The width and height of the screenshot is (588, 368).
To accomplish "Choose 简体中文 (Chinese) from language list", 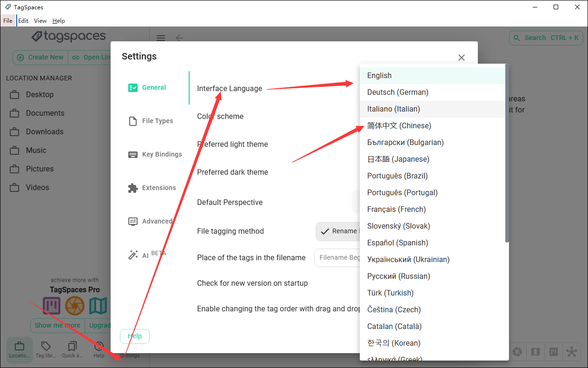I will (399, 126).
